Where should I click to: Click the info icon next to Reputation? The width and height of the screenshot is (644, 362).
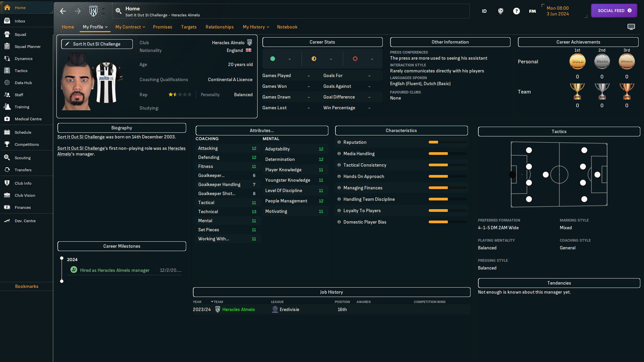pos(339,142)
